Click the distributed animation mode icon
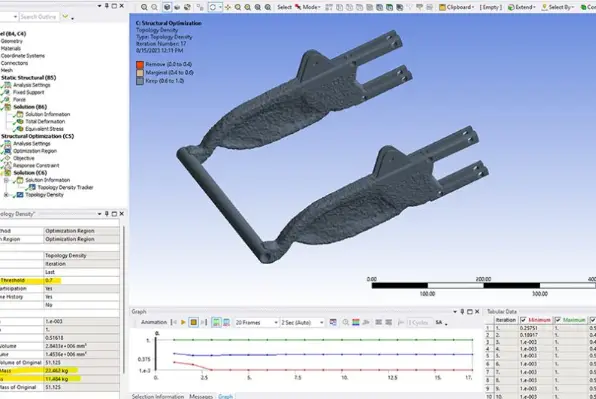Viewport: 596px width, 399px height. click(x=216, y=322)
